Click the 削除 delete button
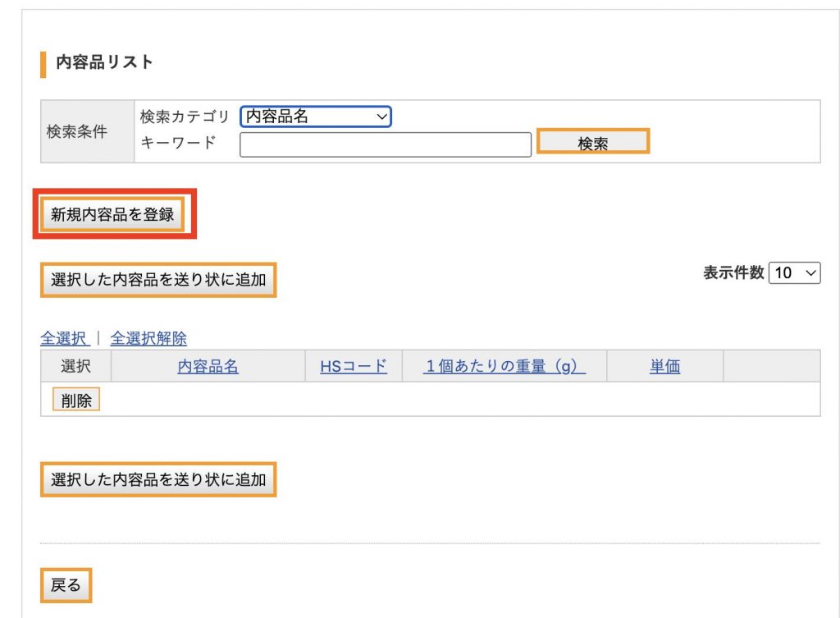 (76, 400)
